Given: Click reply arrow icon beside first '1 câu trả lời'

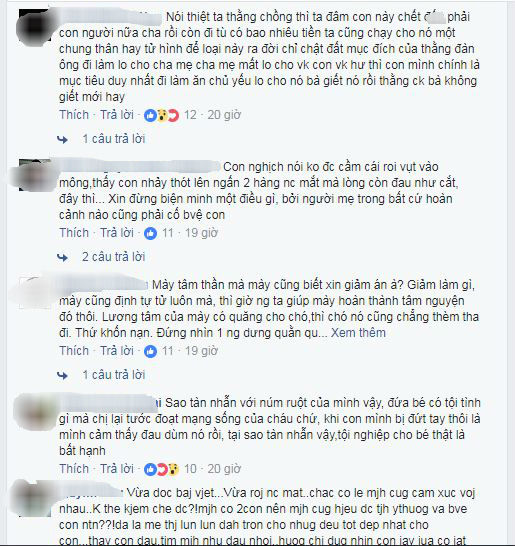Looking at the screenshot, I should (x=62, y=140).
